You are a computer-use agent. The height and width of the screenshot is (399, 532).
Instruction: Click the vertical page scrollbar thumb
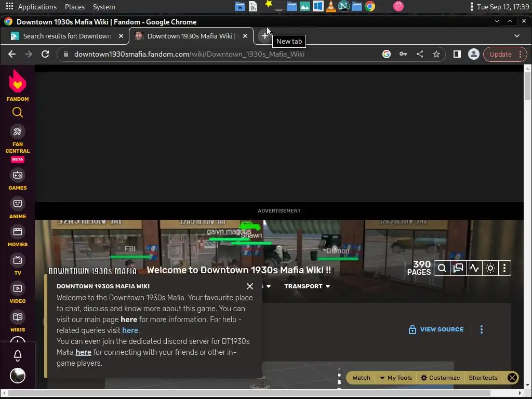coord(527,86)
